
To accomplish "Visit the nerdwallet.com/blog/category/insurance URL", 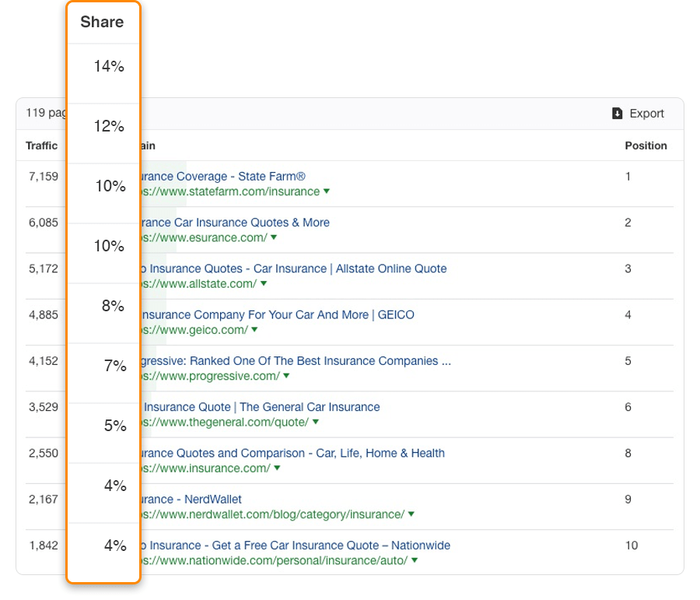I will [x=273, y=514].
